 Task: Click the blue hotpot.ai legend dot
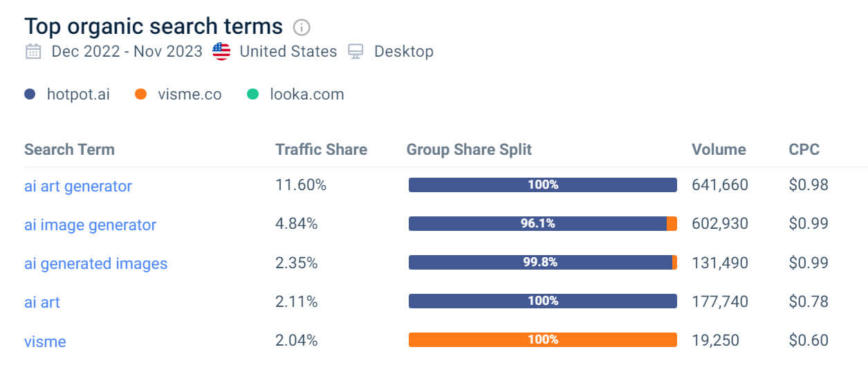pos(30,94)
